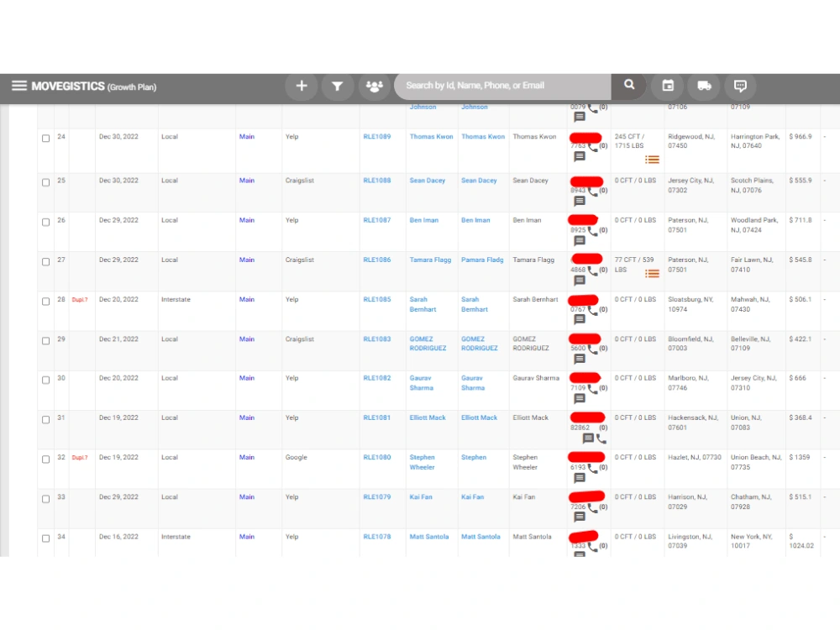This screenshot has width=840, height=630.
Task: Click the search magnifier button
Action: [x=629, y=85]
